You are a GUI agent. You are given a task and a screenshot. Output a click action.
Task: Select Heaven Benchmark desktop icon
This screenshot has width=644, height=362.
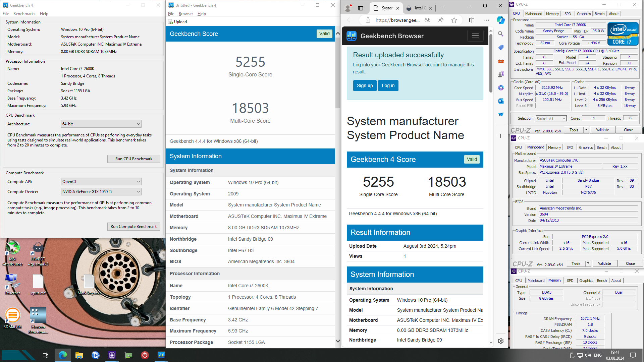point(38,320)
